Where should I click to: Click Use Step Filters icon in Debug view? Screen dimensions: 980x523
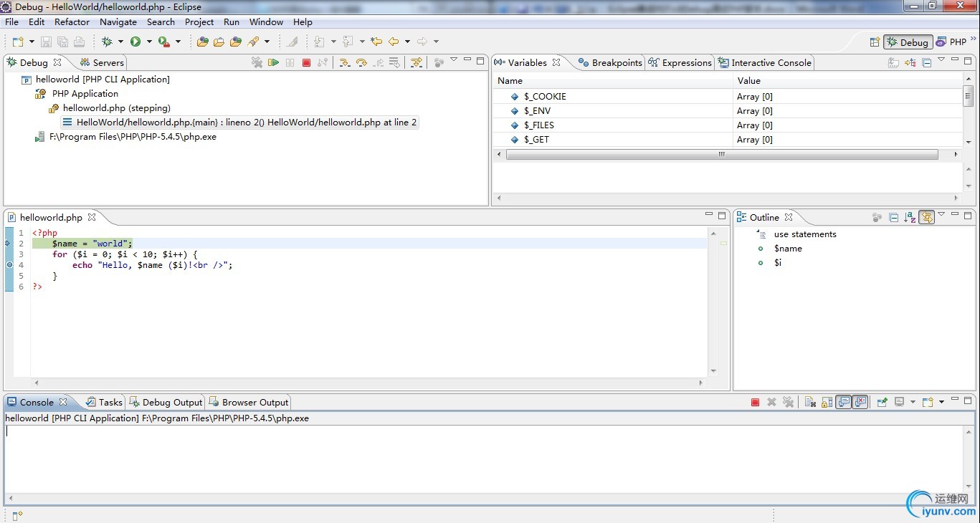tap(417, 62)
